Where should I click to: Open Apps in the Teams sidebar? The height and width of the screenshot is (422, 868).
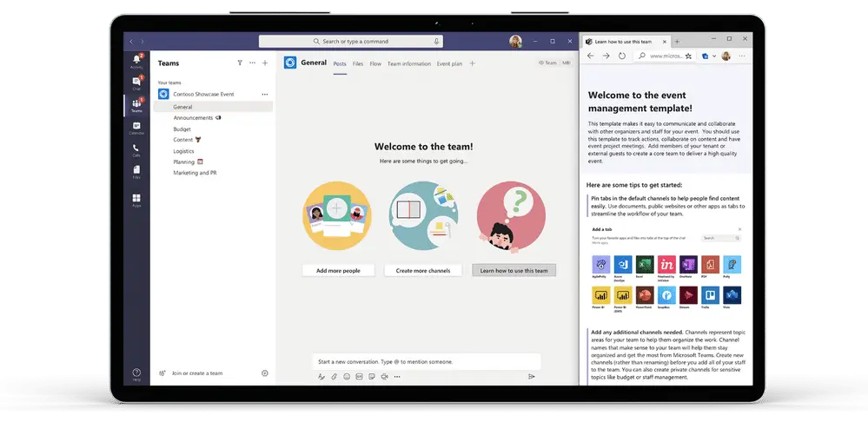(136, 200)
